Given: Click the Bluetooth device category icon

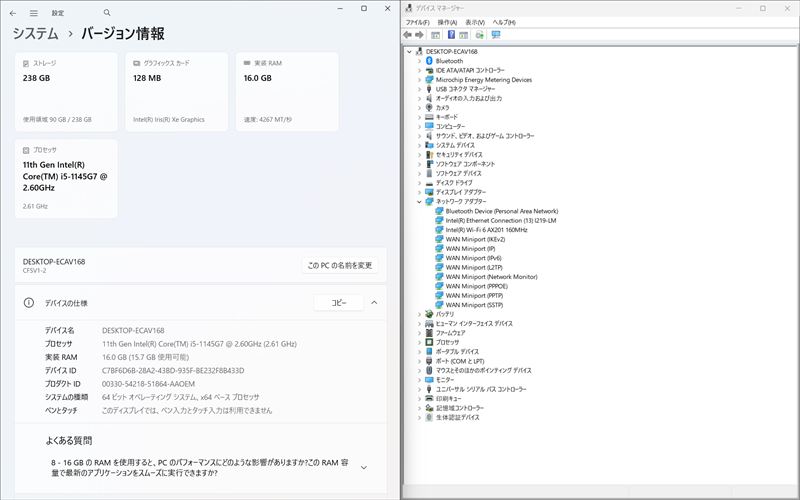Looking at the screenshot, I should point(429,61).
